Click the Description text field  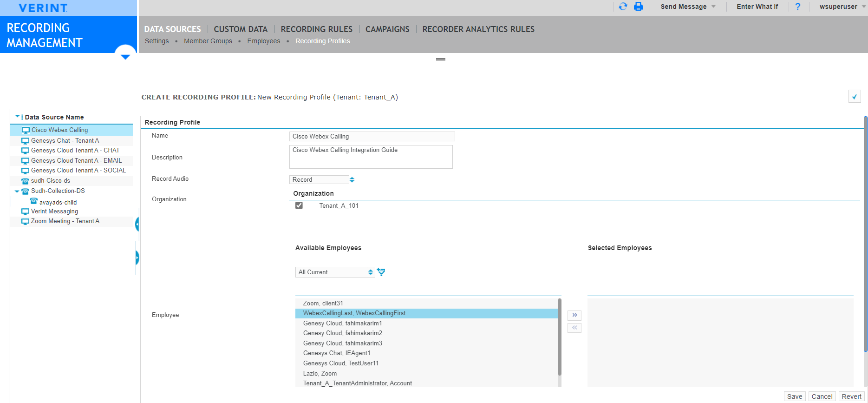[371, 157]
